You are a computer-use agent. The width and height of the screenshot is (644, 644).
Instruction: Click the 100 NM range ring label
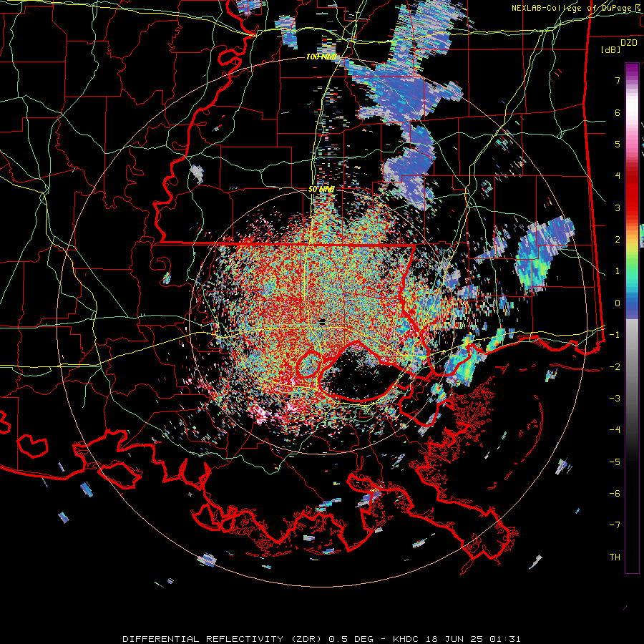tap(321, 57)
